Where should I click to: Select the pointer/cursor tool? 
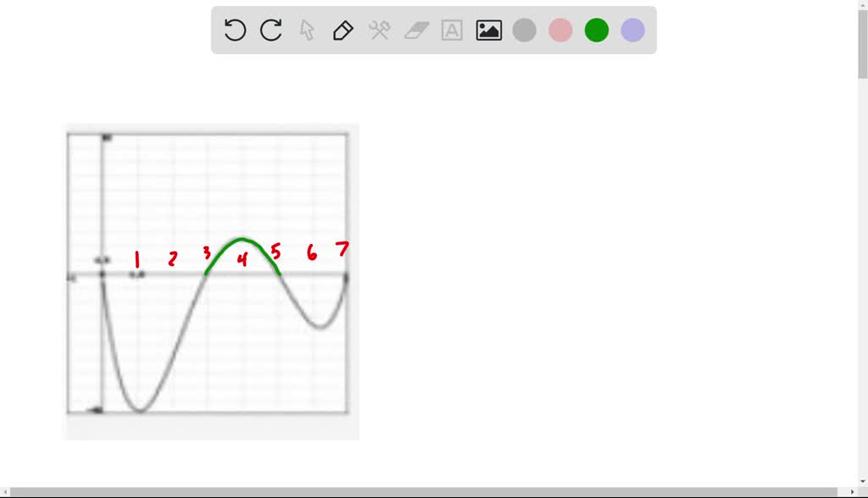pos(305,30)
